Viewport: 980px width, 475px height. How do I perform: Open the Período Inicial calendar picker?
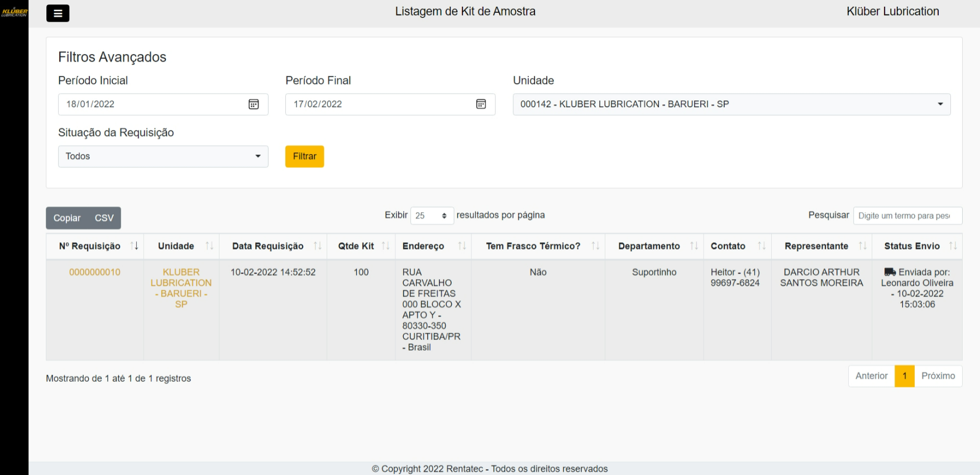tap(254, 104)
